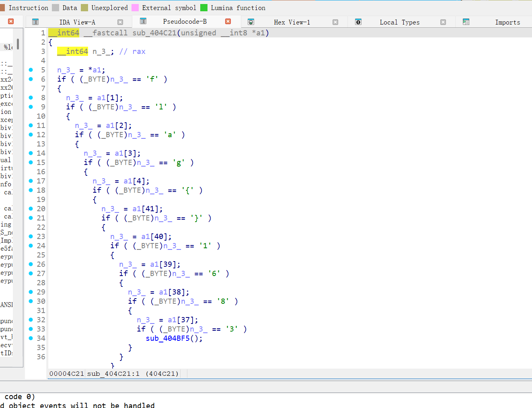Click the Unexplored legend color swatch
This screenshot has width=532, height=408.
click(84, 8)
